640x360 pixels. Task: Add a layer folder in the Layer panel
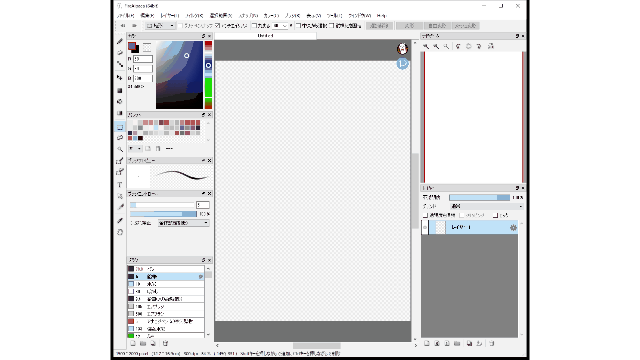(x=457, y=344)
